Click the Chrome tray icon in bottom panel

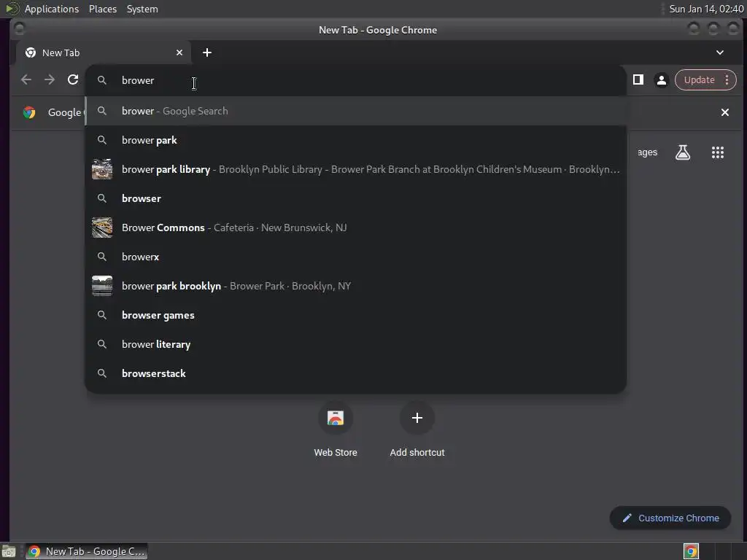coord(691,551)
